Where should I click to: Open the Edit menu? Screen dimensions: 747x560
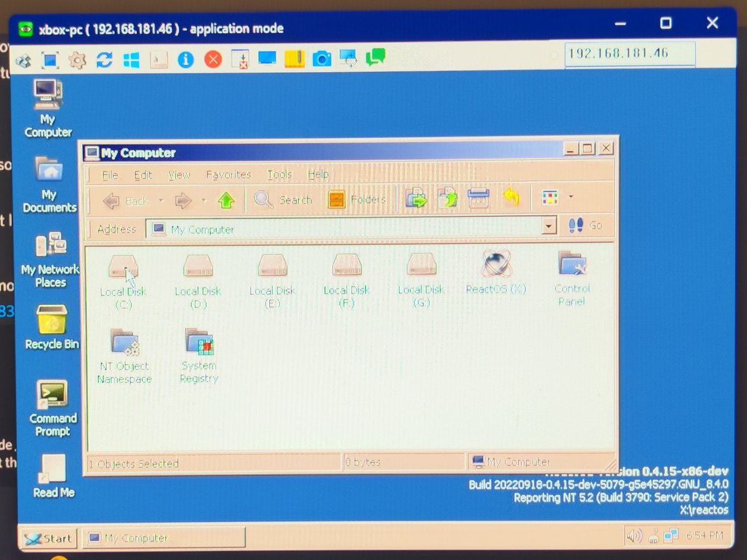pos(143,175)
